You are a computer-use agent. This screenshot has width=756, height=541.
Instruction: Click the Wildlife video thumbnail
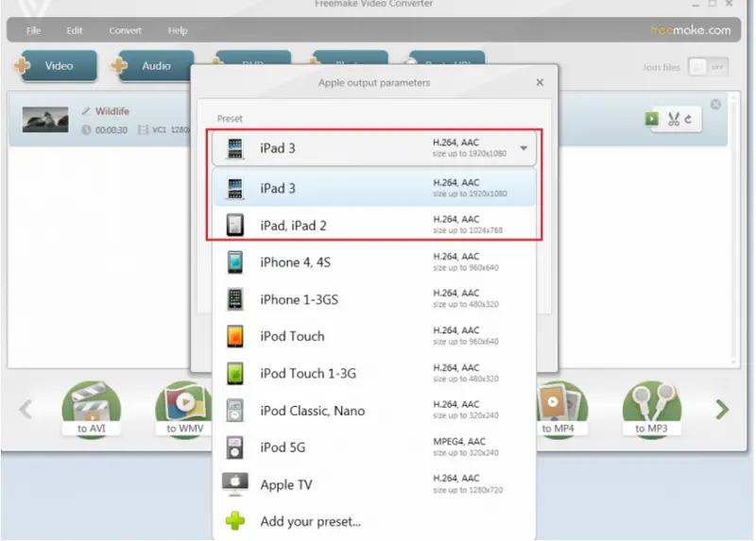pos(45,120)
